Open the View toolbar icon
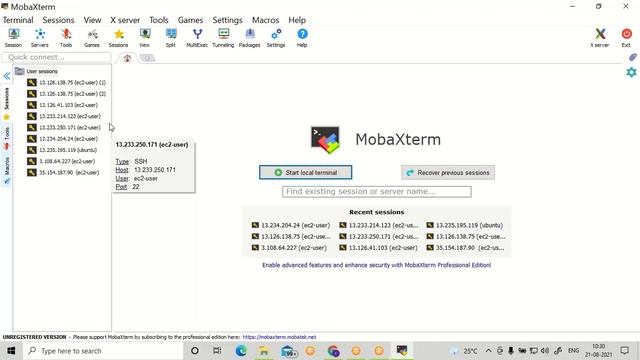The width and height of the screenshot is (640, 360). 144,38
